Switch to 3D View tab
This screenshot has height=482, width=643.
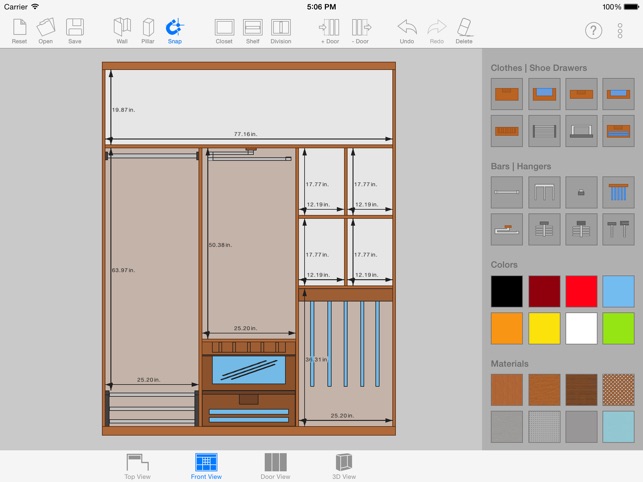(x=344, y=466)
